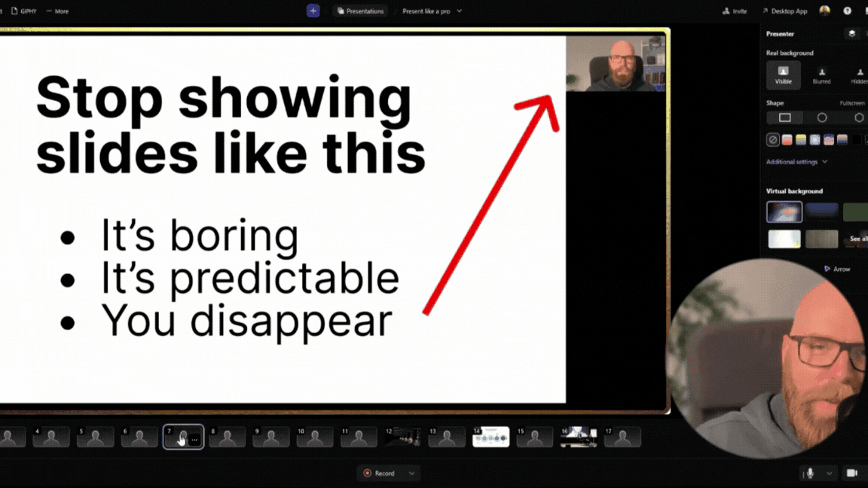The width and height of the screenshot is (868, 488).
Task: Select the pink-navy gradient border swatch
Action: coord(842,139)
